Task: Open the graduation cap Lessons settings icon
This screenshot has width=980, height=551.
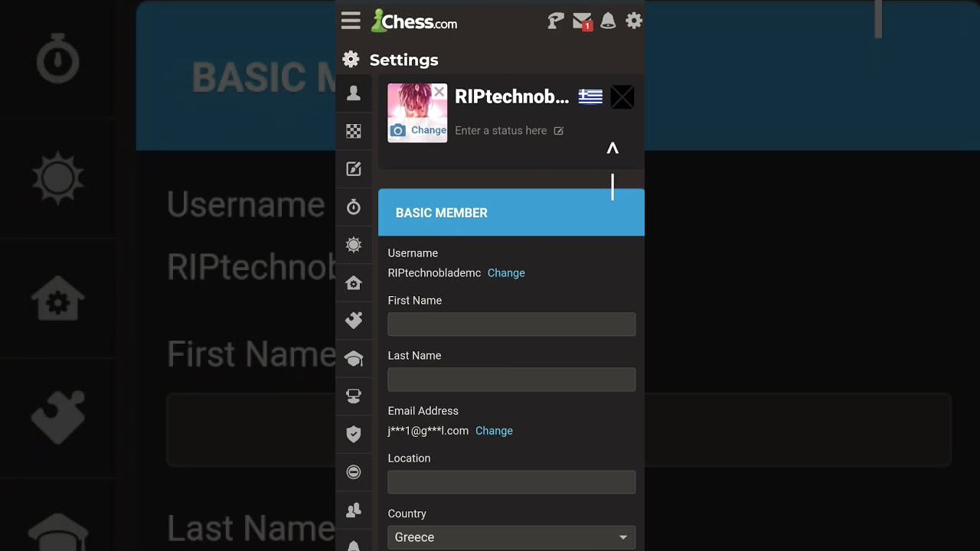Action: [x=354, y=359]
